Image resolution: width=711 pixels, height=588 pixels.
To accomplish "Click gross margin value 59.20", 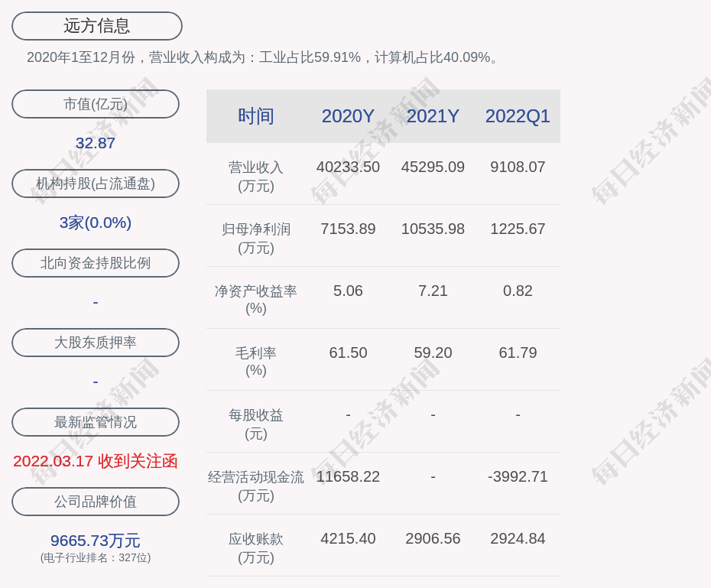I will (433, 352).
